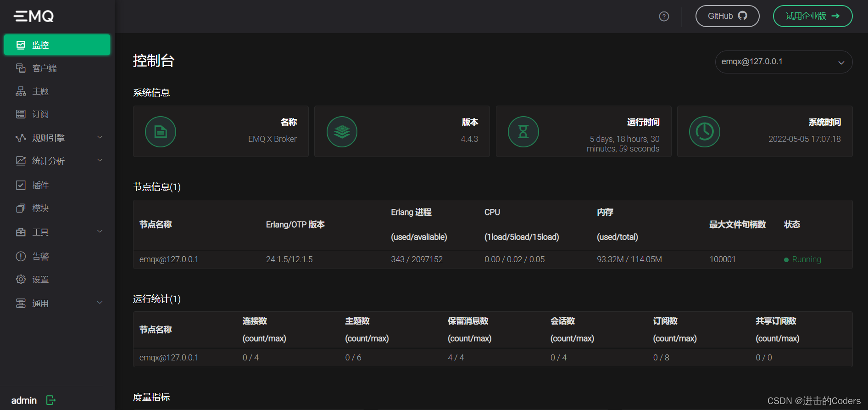This screenshot has height=410, width=868.
Task: Click the 统计分析 chart icon
Action: point(21,161)
